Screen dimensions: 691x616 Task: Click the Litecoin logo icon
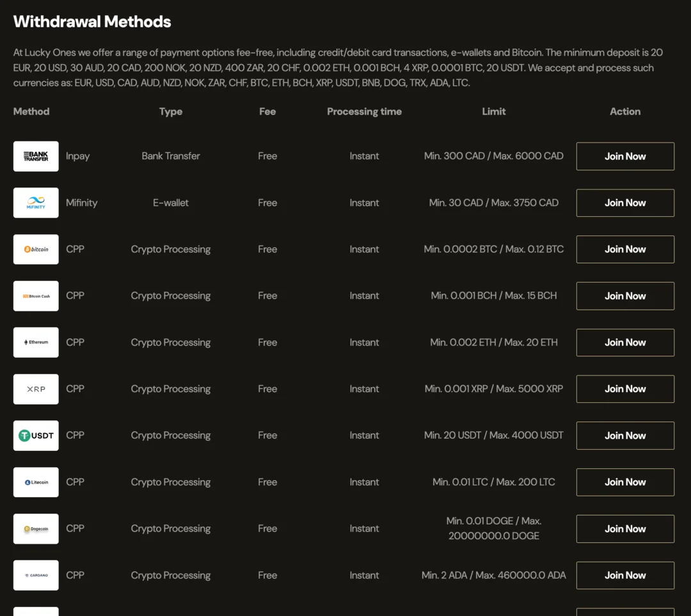pos(36,482)
